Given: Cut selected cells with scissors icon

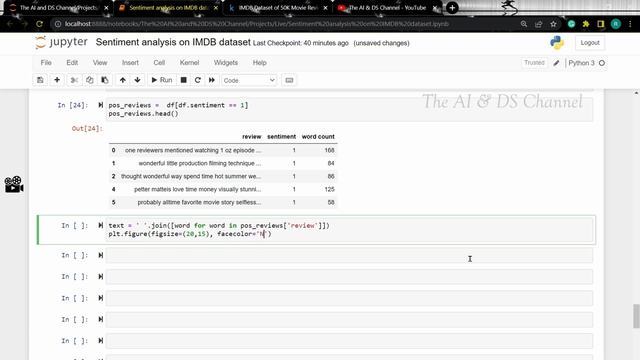Looking at the screenshot, I should coord(74,80).
